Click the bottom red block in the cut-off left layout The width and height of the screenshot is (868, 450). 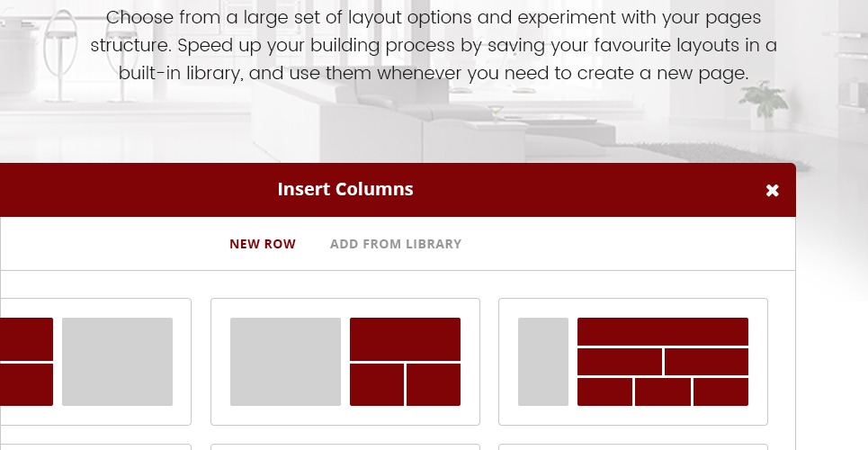26,384
